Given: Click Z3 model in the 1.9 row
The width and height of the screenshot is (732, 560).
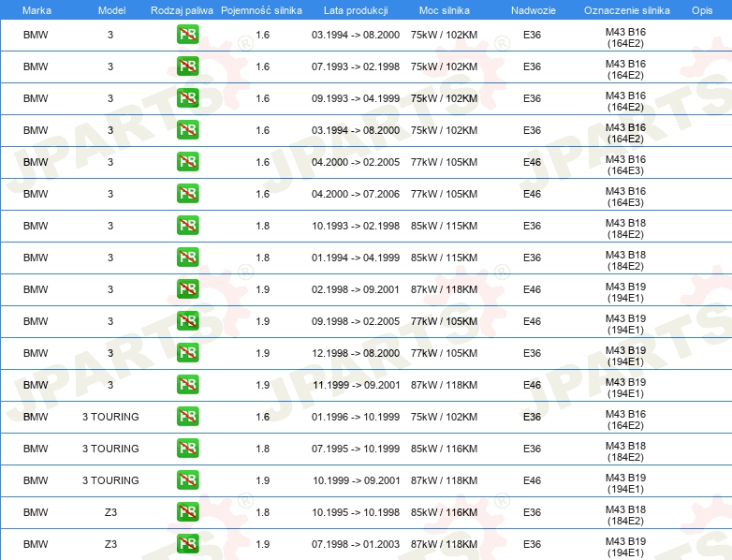Looking at the screenshot, I should tap(110, 544).
